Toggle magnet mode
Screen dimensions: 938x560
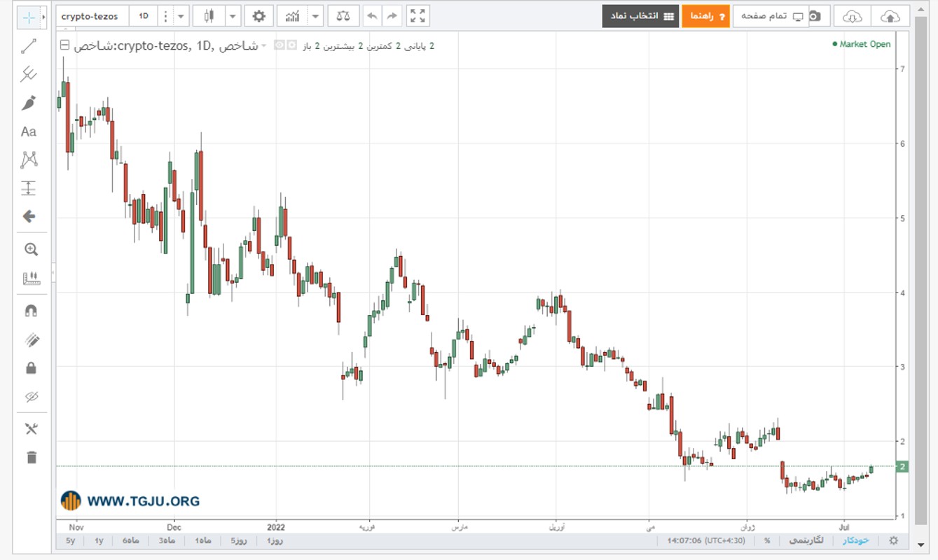(x=31, y=311)
